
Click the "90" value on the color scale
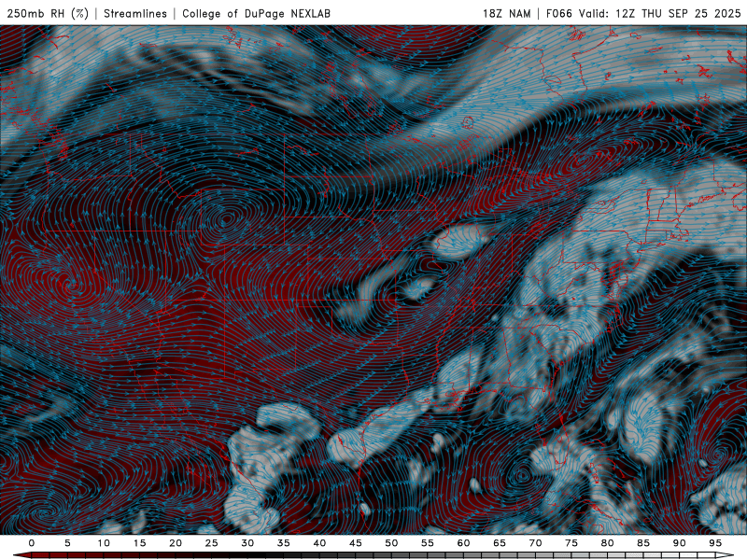(x=680, y=543)
